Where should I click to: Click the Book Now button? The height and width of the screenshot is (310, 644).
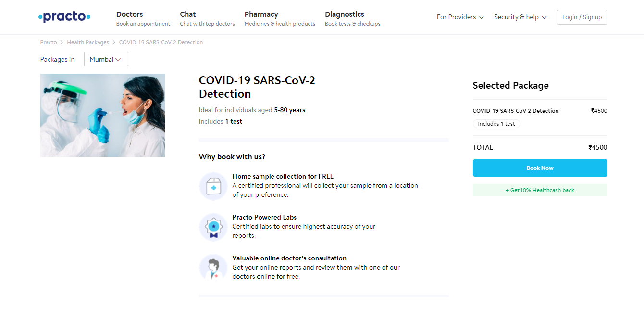coord(540,168)
